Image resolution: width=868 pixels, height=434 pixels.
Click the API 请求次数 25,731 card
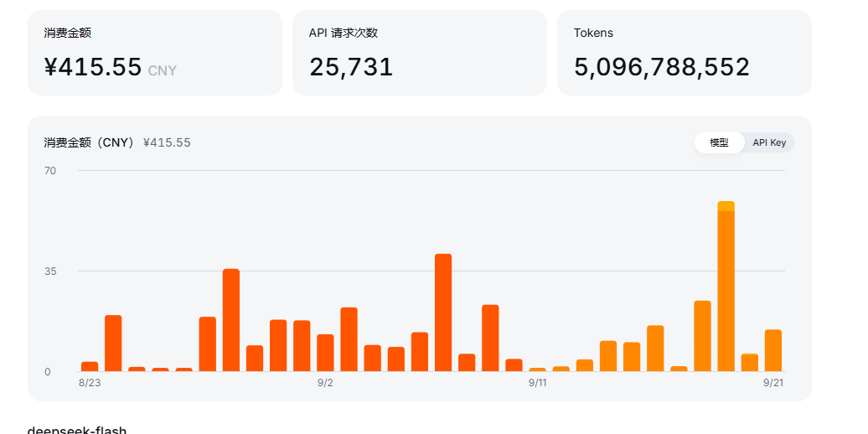(x=420, y=53)
